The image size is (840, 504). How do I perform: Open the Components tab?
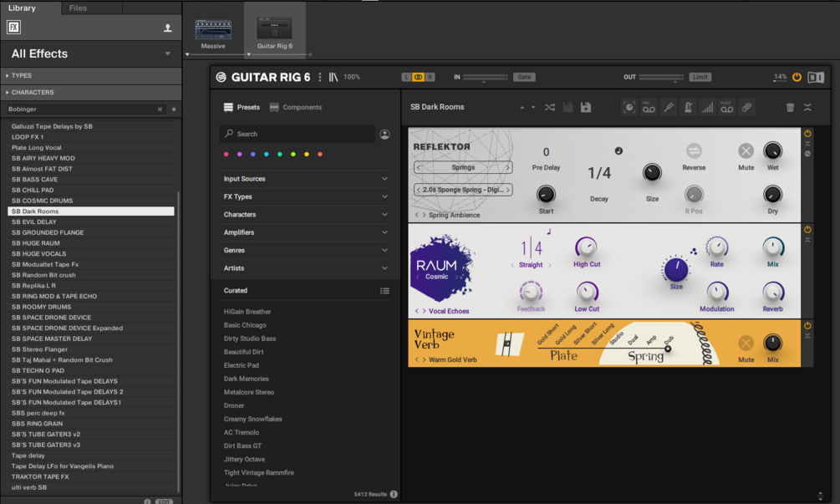point(295,107)
